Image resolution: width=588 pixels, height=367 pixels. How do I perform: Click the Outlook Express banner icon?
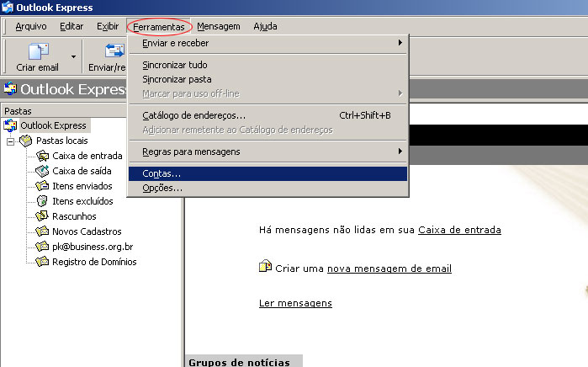pyautogui.click(x=10, y=89)
